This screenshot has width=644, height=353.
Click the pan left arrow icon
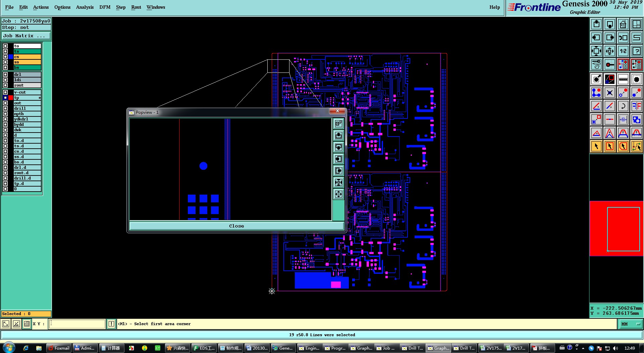tap(596, 38)
